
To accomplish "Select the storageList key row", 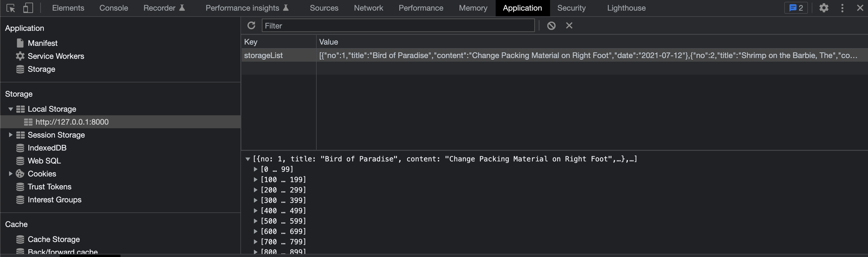I will [x=264, y=56].
